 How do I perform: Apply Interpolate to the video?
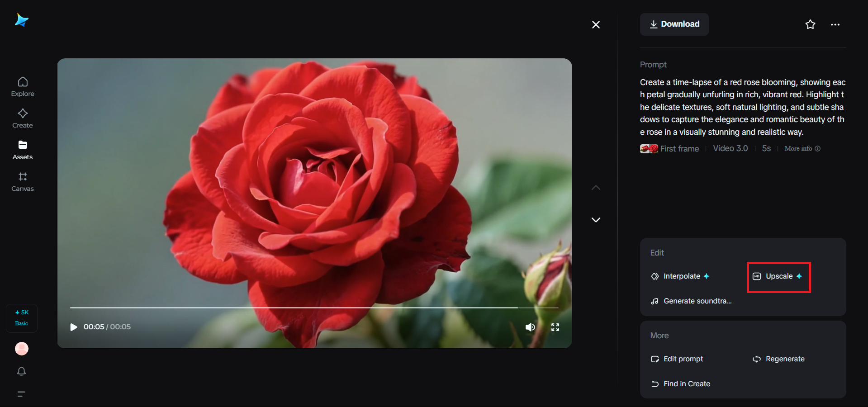tap(680, 276)
